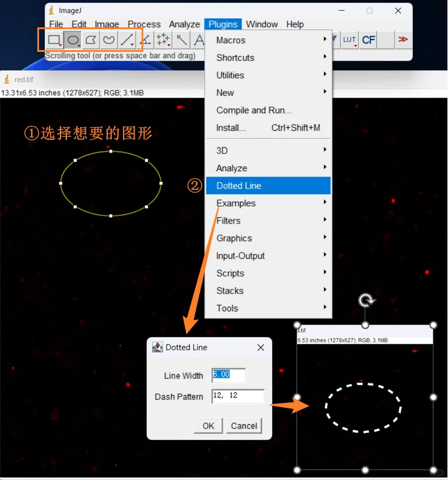Click the right handle of oval selection
Viewport: 448px width, 480px height.
[161, 183]
